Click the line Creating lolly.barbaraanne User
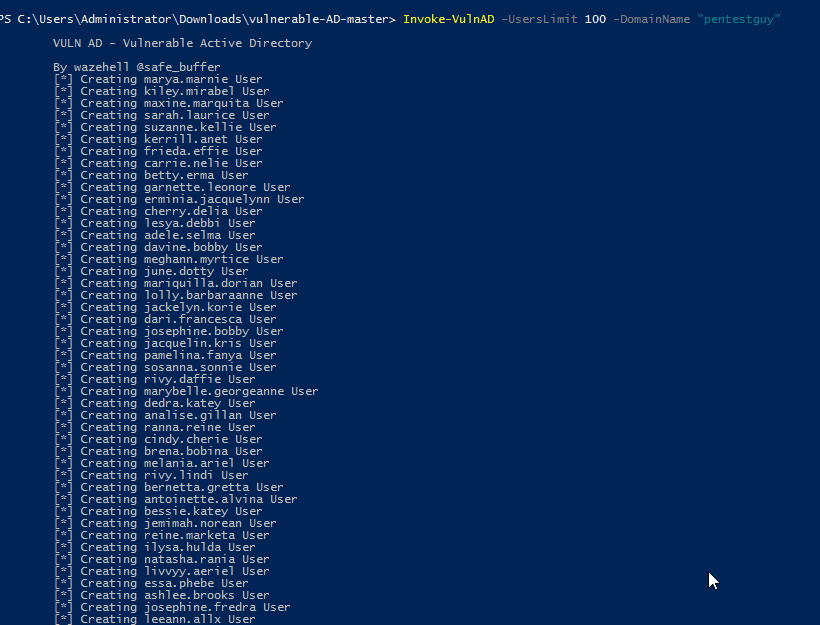Screen dimensions: 820x625 [175, 296]
